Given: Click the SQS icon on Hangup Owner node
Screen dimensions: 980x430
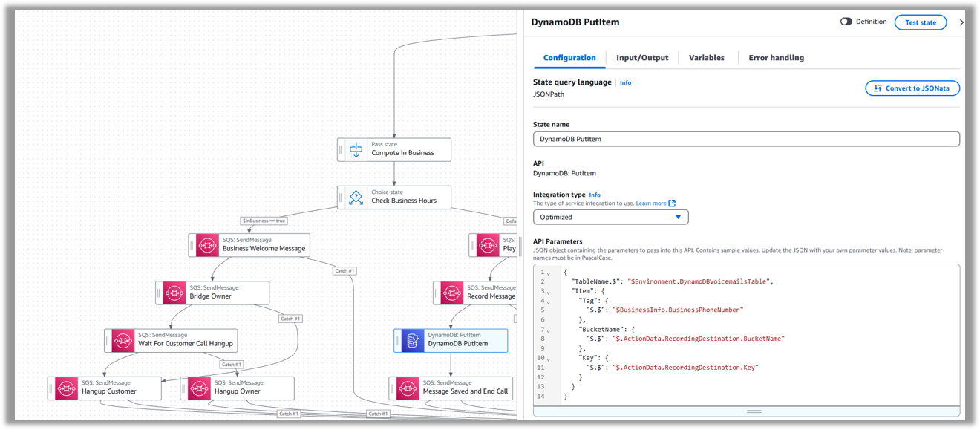Looking at the screenshot, I should pos(199,388).
